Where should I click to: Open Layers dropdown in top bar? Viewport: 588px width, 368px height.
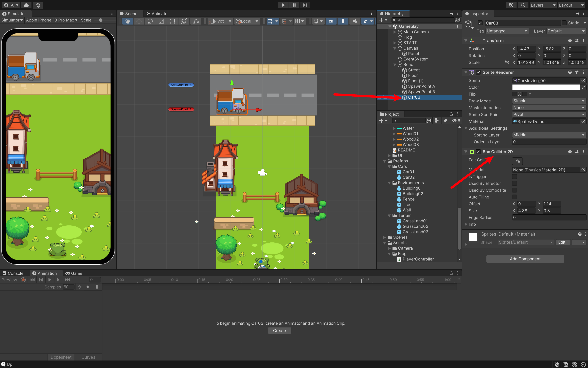pyautogui.click(x=543, y=5)
